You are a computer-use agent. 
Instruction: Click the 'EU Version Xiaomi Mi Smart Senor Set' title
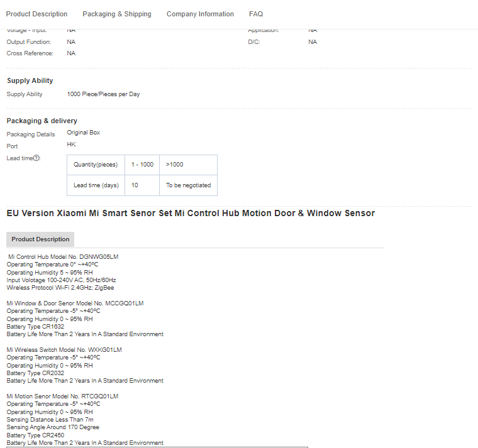pyautogui.click(x=191, y=213)
